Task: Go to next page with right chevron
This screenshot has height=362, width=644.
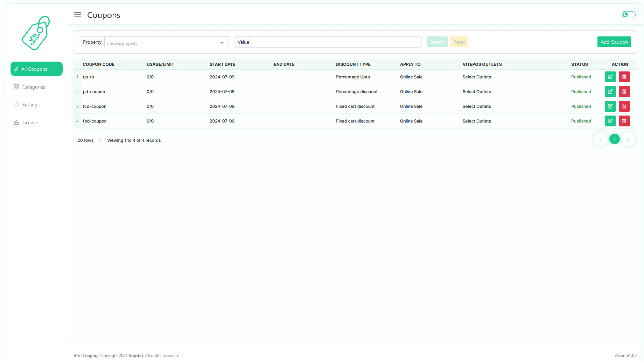Action: (x=629, y=139)
